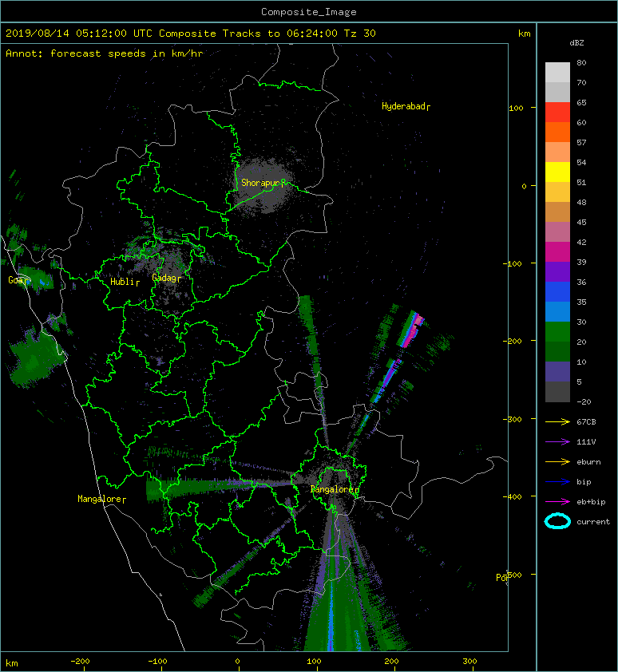618x672 pixels.
Task: Click the 'dBZ' scale heading
Action: pyautogui.click(x=576, y=43)
